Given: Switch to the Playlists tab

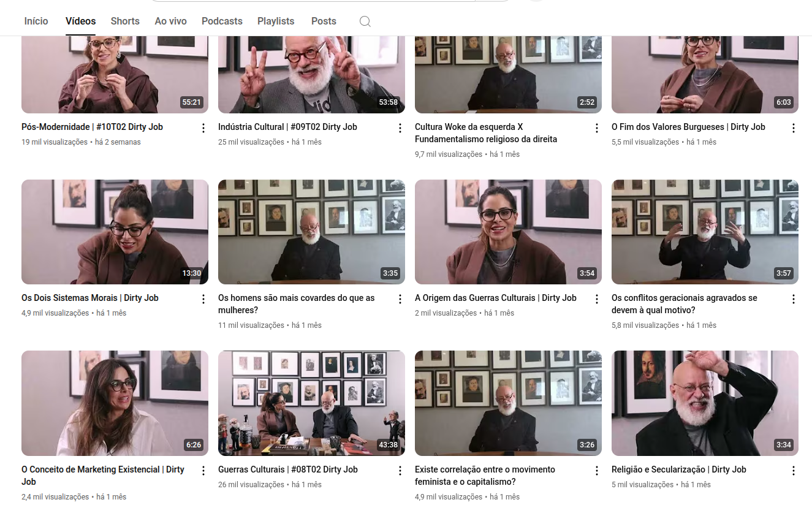Looking at the screenshot, I should click(x=276, y=21).
